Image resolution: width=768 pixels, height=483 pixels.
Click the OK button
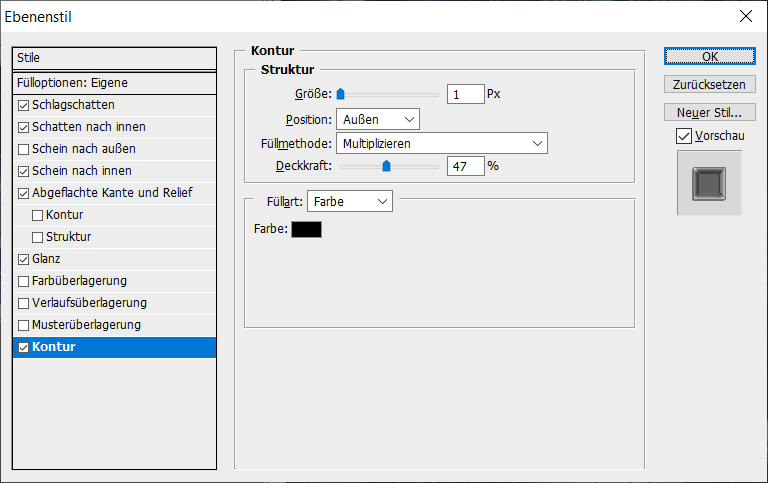click(x=709, y=56)
